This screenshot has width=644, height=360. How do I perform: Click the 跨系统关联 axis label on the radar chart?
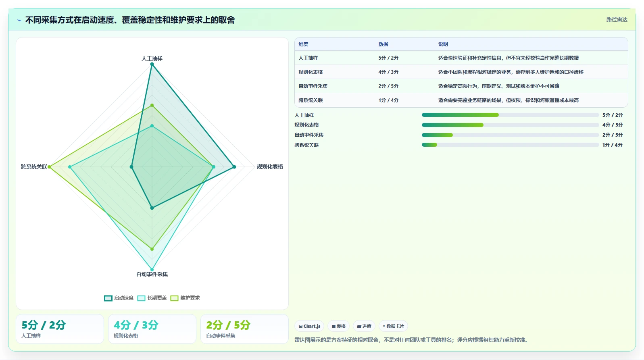click(34, 166)
